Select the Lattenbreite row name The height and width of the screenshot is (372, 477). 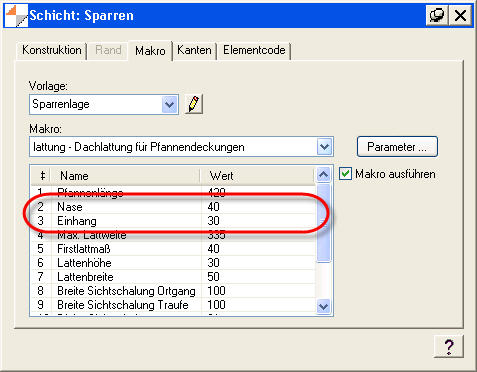[85, 277]
